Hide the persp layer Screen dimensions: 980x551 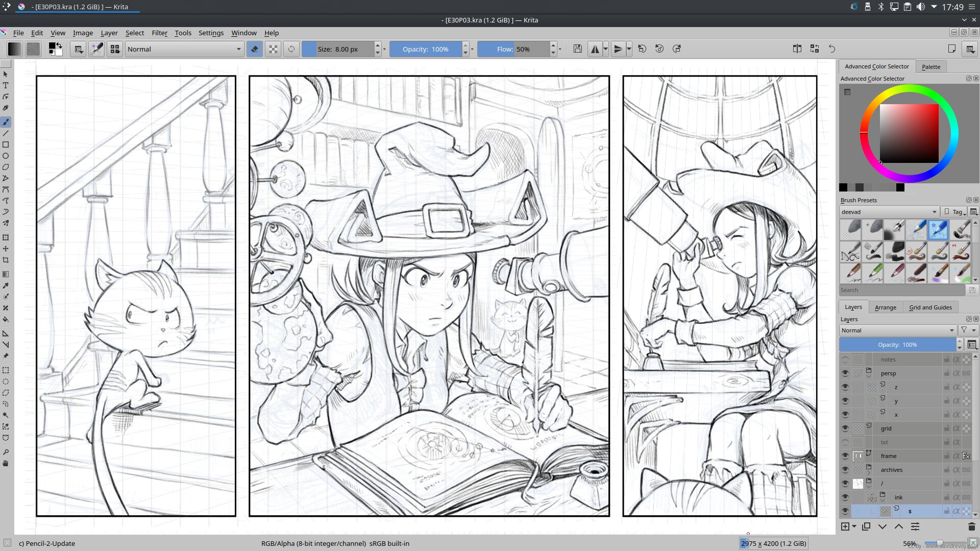click(845, 373)
